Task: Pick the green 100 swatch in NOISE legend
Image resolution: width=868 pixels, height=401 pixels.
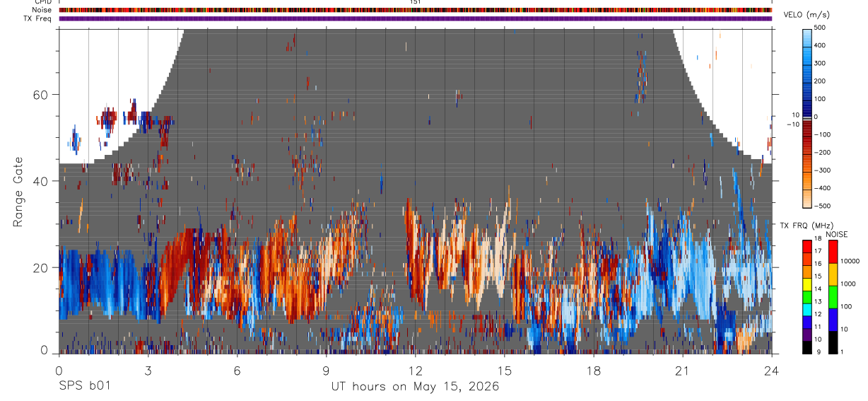Action: (833, 297)
